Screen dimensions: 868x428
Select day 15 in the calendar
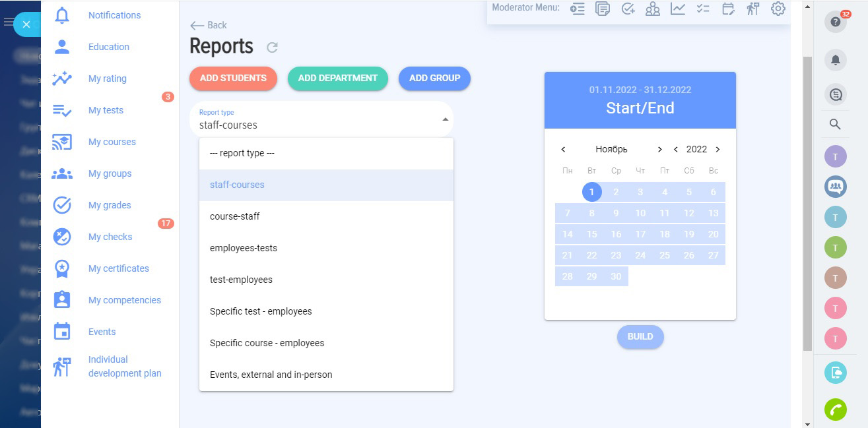(x=591, y=234)
